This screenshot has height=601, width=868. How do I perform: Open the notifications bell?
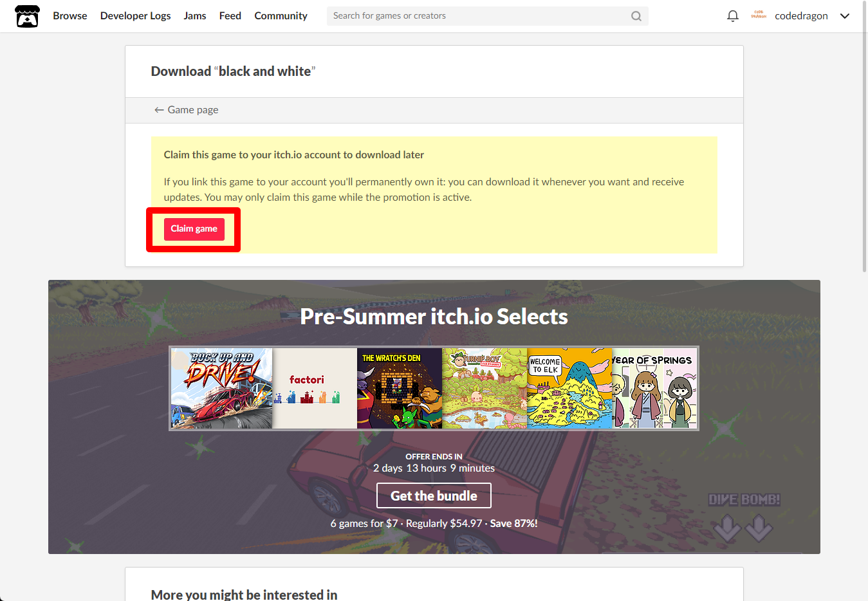click(732, 16)
